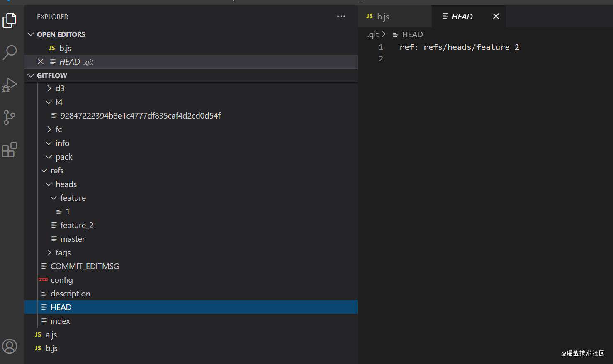Viewport: 613px width, 364px height.
Task: Collapse the feature folder under heads
Action: (x=191, y=198)
